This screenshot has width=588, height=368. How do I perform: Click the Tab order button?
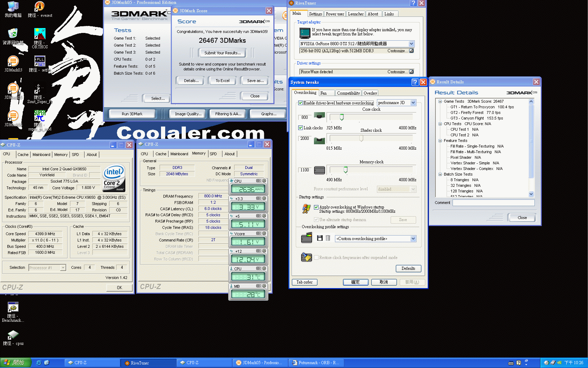pos(304,282)
